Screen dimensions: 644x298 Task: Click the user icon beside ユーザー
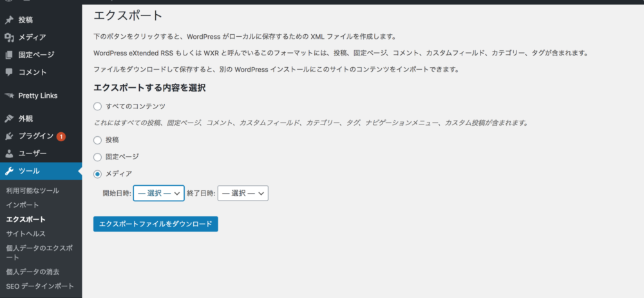pos(9,154)
